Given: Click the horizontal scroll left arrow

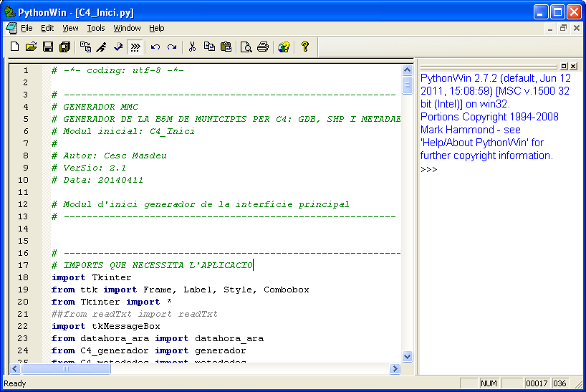Looking at the screenshot, I should pos(15,369).
